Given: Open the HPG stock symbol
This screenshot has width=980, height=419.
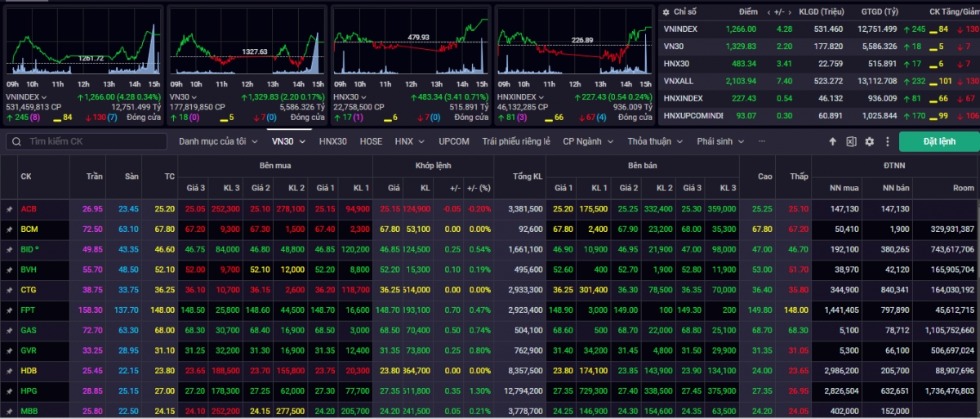Looking at the screenshot, I should [29, 391].
